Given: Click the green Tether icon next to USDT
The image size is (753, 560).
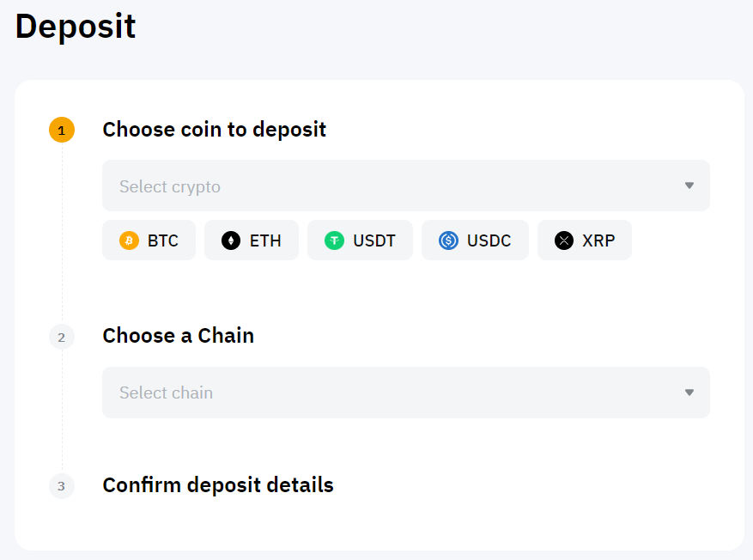Looking at the screenshot, I should (334, 240).
